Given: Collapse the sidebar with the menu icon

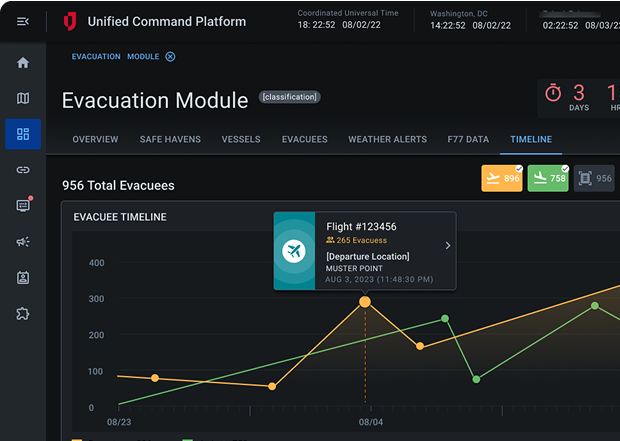Looking at the screenshot, I should (23, 21).
